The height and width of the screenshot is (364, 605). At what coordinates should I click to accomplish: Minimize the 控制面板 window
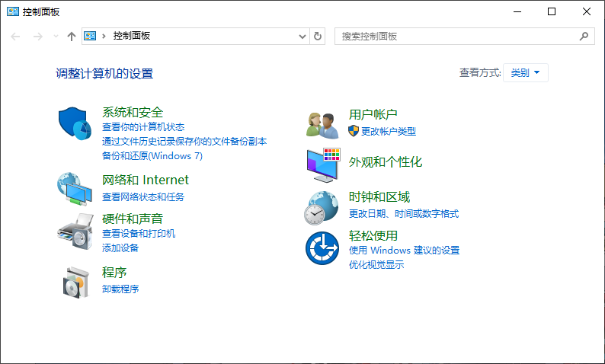[517, 11]
